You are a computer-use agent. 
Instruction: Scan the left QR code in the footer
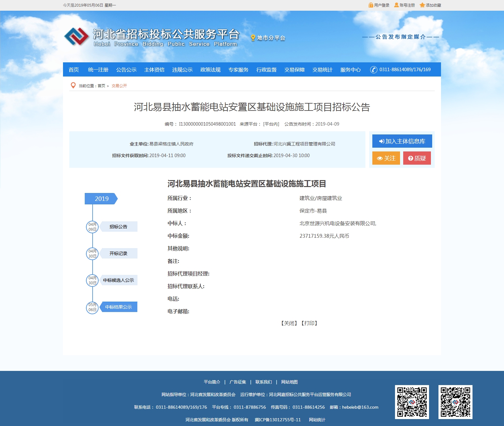click(412, 402)
